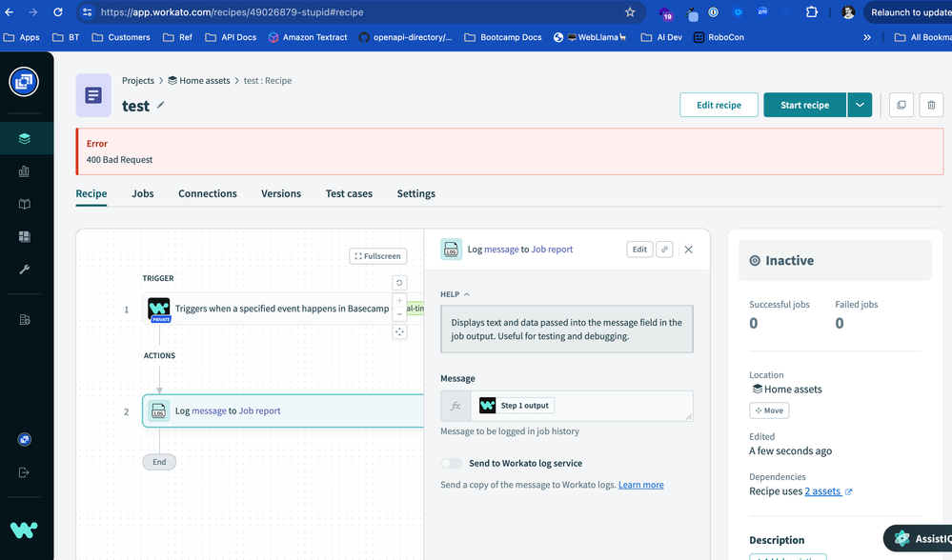952x560 pixels.
Task: Click the Edit recipe button
Action: (x=719, y=105)
